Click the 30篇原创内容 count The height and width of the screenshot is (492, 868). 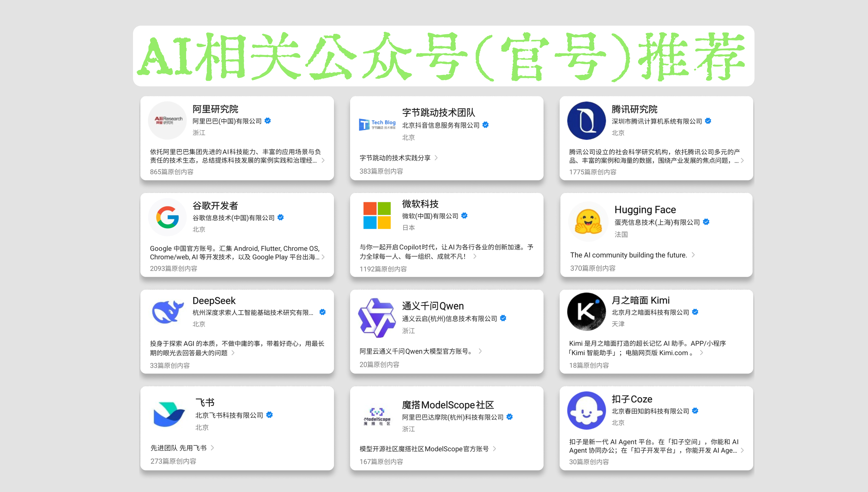[589, 462]
